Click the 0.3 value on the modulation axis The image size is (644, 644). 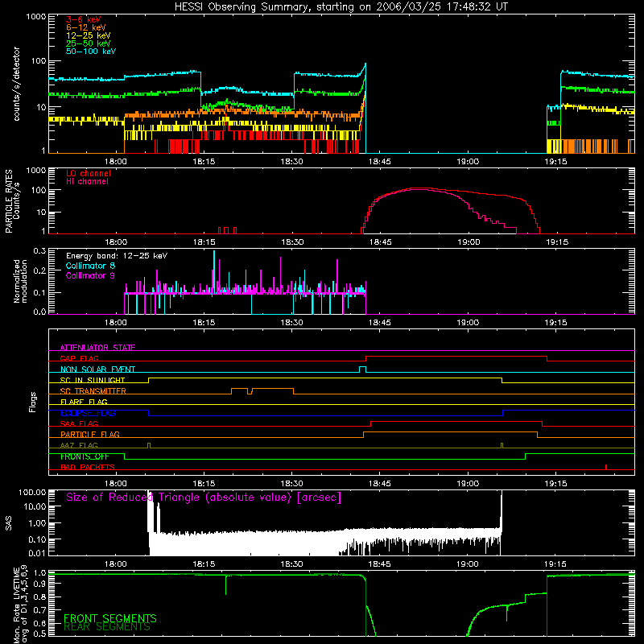click(39, 250)
